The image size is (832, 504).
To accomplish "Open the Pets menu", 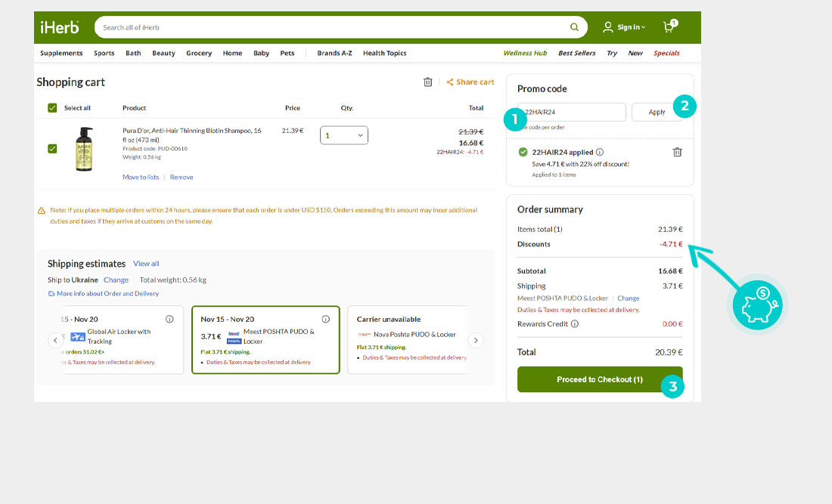I will 287,53.
